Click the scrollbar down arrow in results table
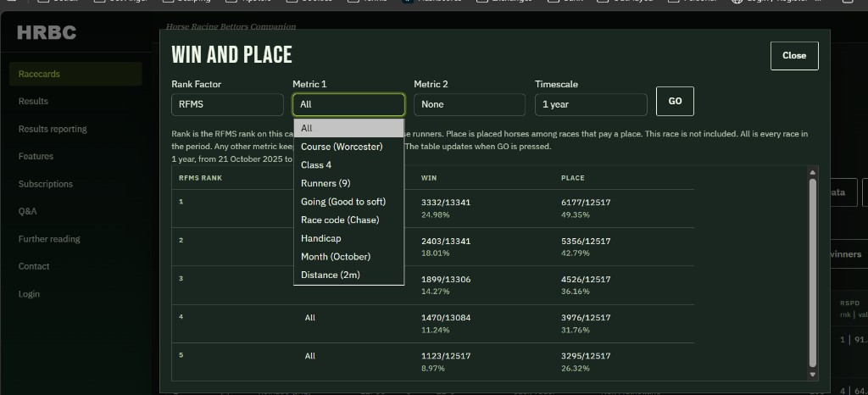Viewport: 868px width, 395px height. pyautogui.click(x=813, y=375)
